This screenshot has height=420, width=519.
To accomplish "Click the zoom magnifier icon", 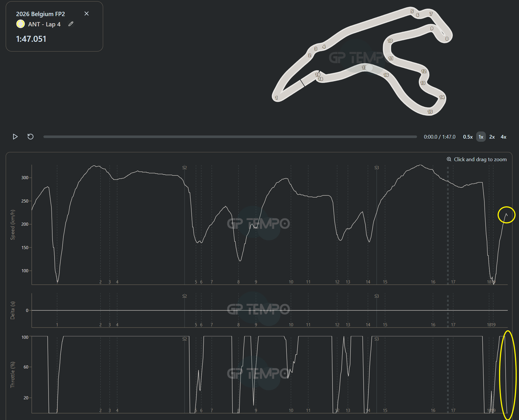I will tap(449, 159).
